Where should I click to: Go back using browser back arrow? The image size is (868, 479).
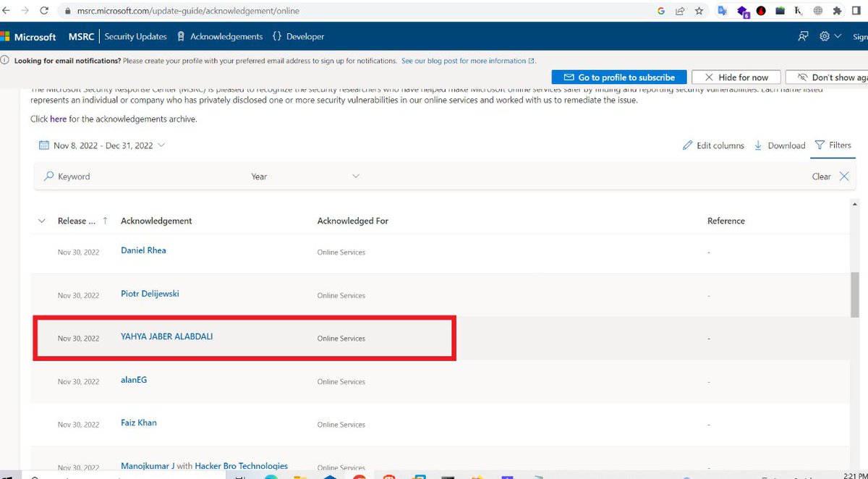click(x=7, y=11)
